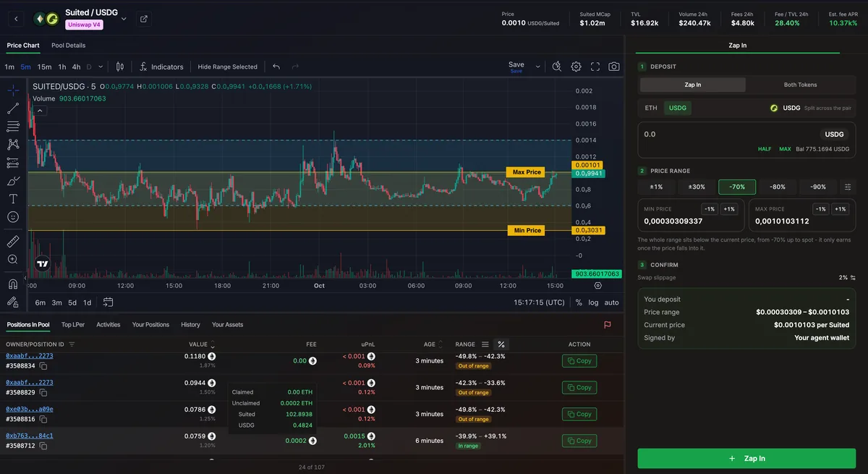868x474 pixels.
Task: Select the ±30% price range preset
Action: [697, 187]
